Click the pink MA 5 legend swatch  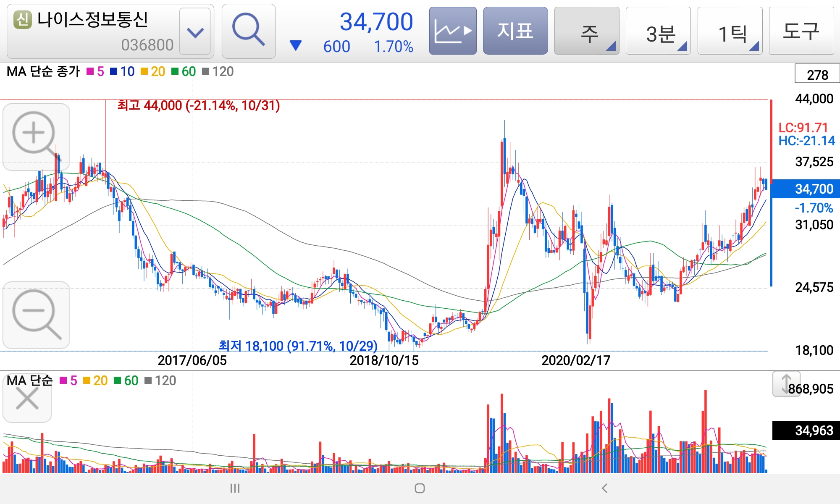(x=90, y=72)
